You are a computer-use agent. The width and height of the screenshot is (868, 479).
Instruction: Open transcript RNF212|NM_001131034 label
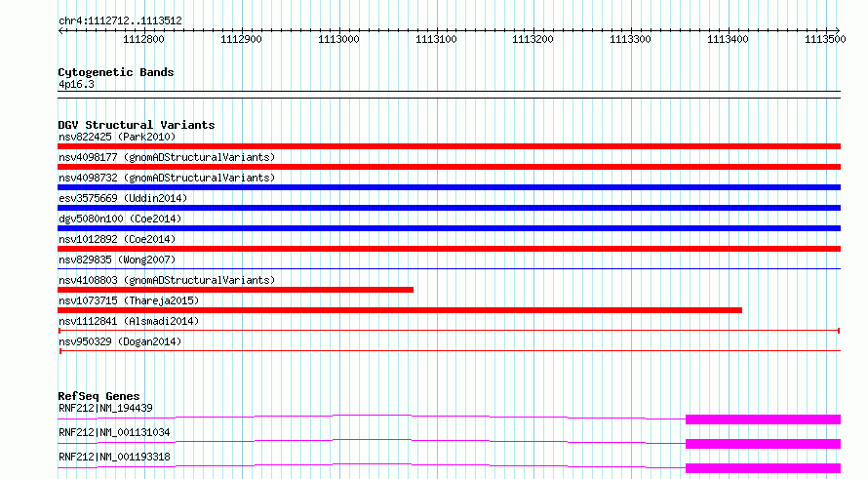(x=114, y=432)
